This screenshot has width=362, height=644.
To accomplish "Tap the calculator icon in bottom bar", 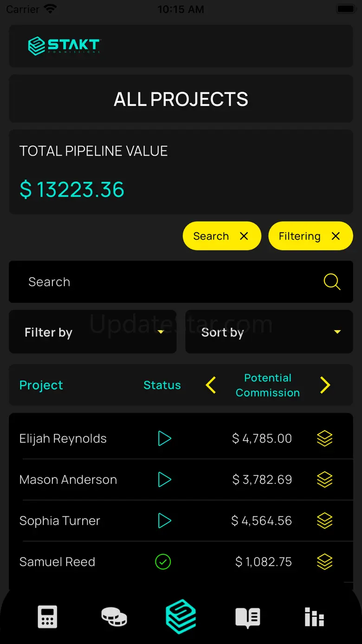I will pos(47,617).
